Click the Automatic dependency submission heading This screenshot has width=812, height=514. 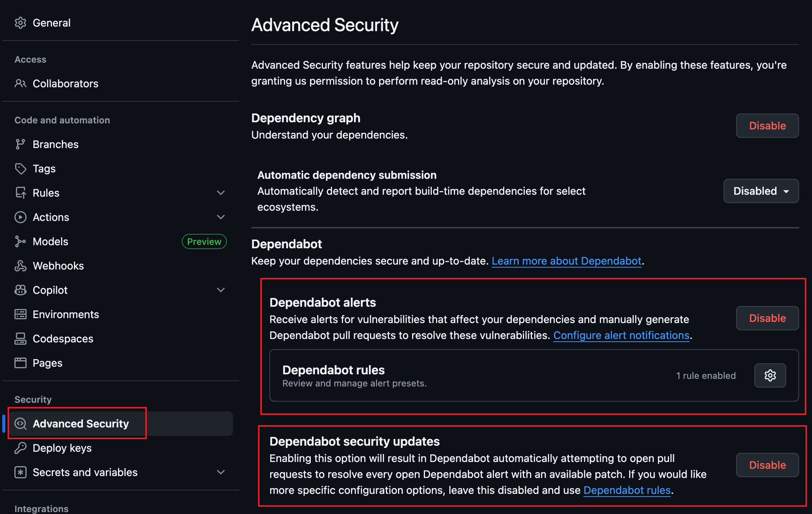[x=347, y=175]
